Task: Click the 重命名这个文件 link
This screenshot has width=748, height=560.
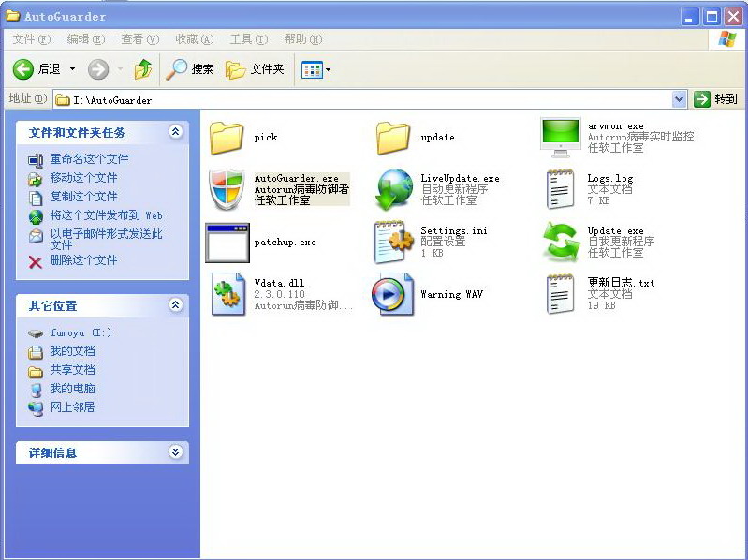Action: click(89, 159)
